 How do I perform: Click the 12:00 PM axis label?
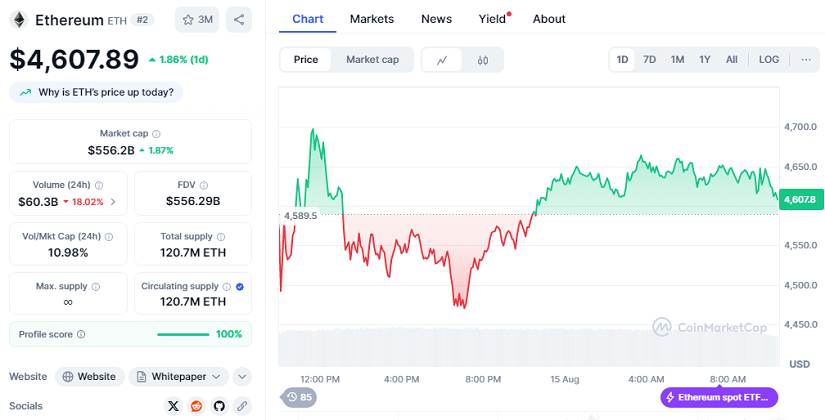320,379
